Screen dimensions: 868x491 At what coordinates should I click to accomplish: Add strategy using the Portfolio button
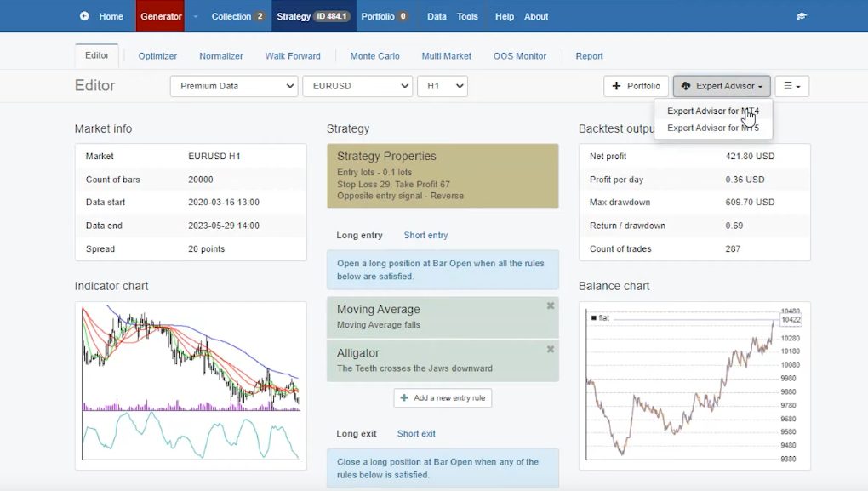tap(636, 86)
